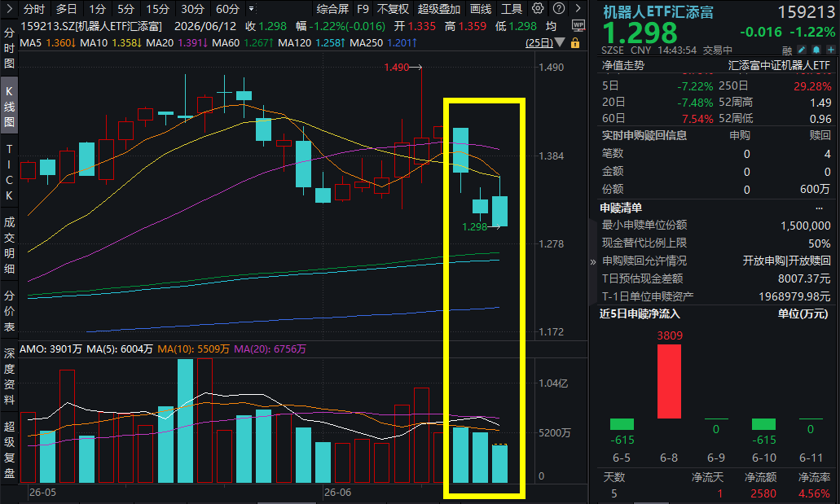The image size is (840, 504).
Task: Open the 综合屏 view
Action: (332, 9)
